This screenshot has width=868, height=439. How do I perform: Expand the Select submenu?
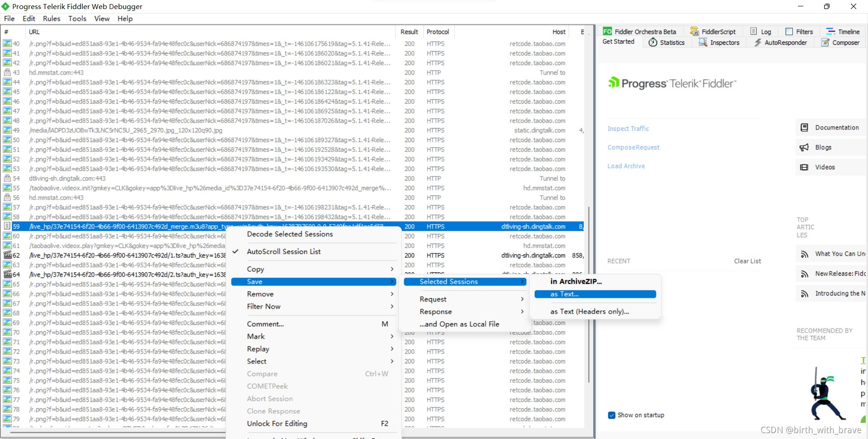tap(314, 361)
